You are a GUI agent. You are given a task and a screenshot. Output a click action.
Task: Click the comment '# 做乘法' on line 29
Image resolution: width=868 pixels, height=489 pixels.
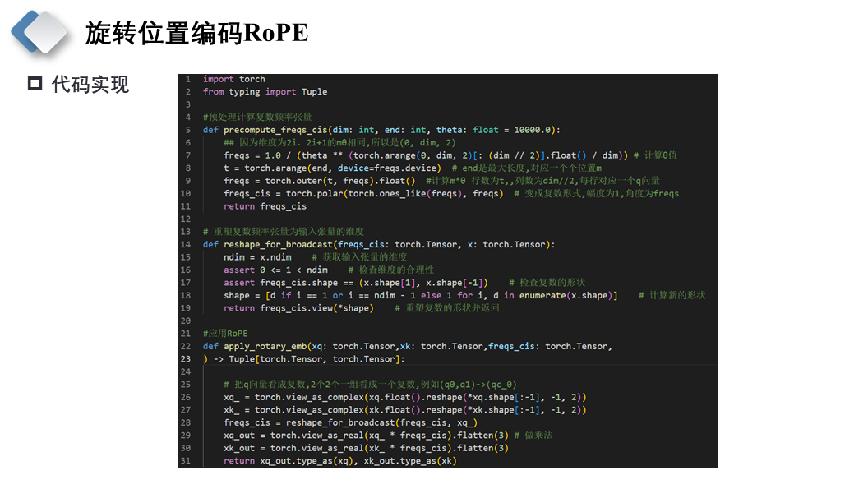[x=533, y=436]
